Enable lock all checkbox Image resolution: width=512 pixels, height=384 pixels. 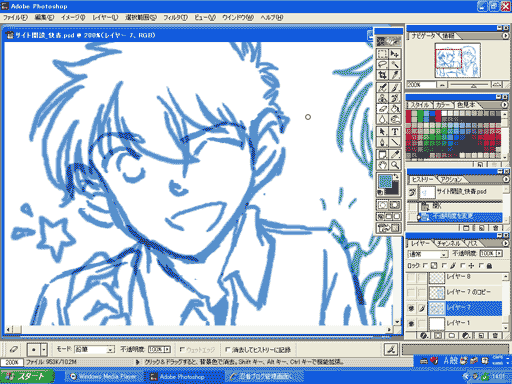(481, 266)
